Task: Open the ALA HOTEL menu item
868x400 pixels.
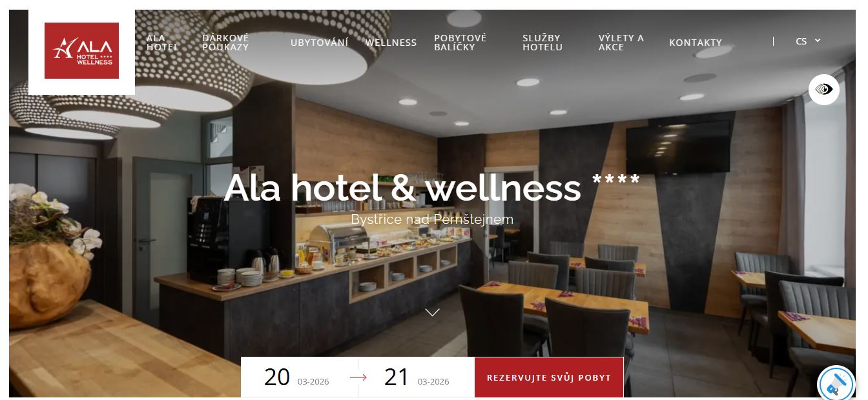Action: tap(162, 43)
